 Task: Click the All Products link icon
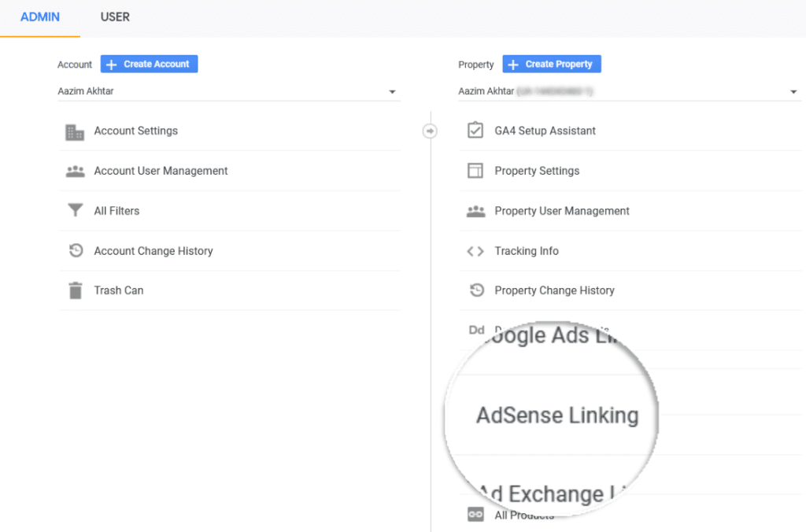click(475, 514)
